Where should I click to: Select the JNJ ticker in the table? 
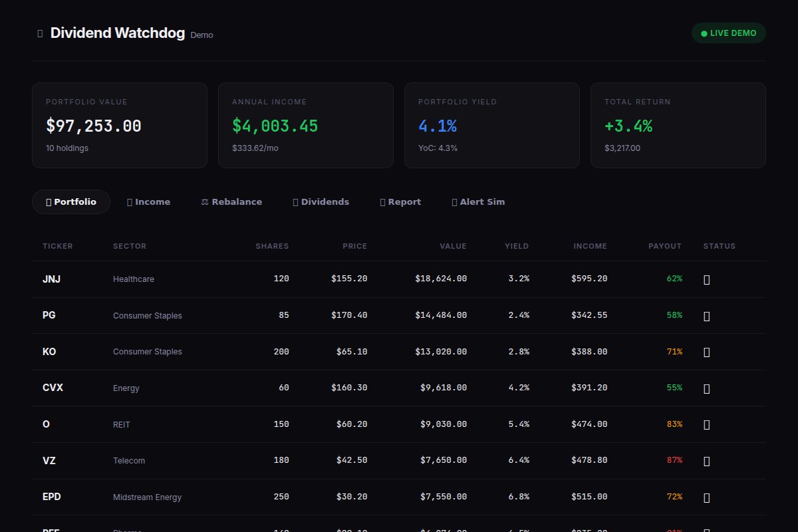click(52, 279)
